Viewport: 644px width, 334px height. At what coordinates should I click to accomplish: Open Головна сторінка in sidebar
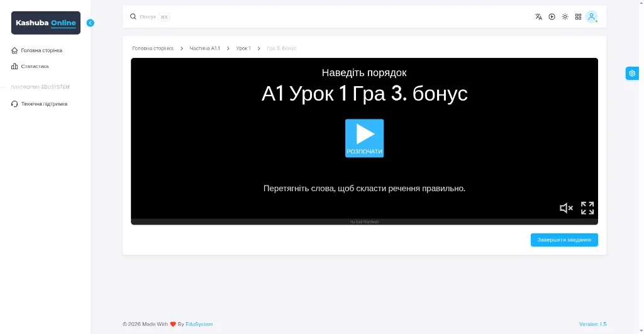pos(42,50)
